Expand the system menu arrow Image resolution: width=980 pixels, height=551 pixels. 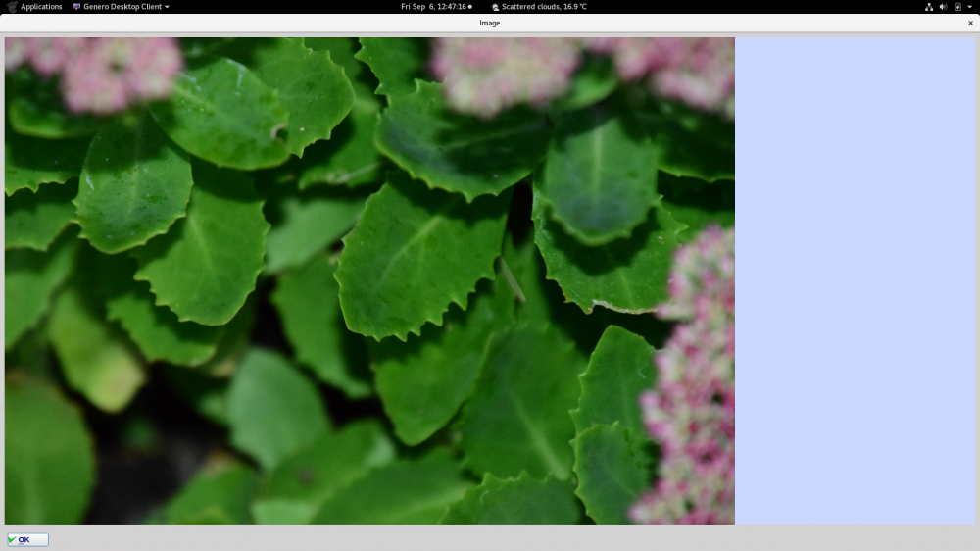click(x=970, y=7)
